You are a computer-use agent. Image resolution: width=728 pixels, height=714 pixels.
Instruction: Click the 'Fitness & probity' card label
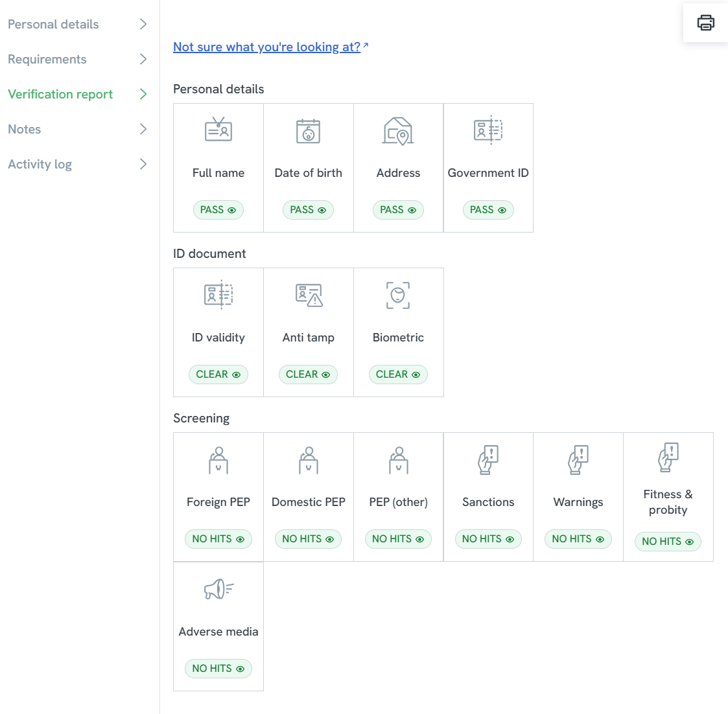668,502
